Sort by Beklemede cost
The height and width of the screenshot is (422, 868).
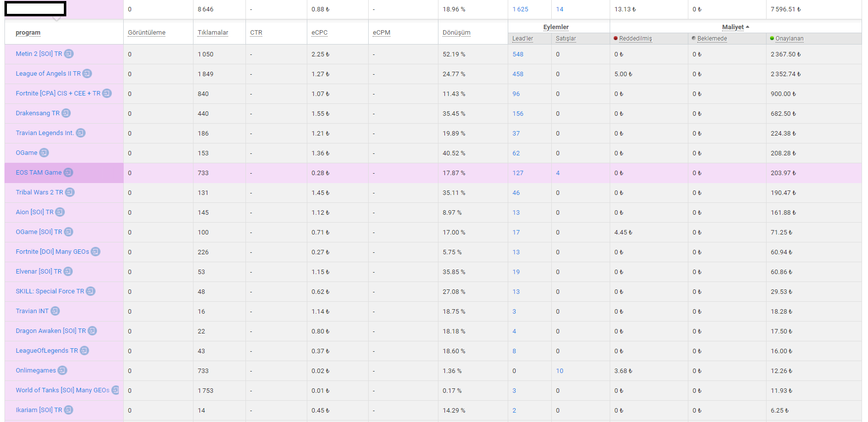[712, 39]
